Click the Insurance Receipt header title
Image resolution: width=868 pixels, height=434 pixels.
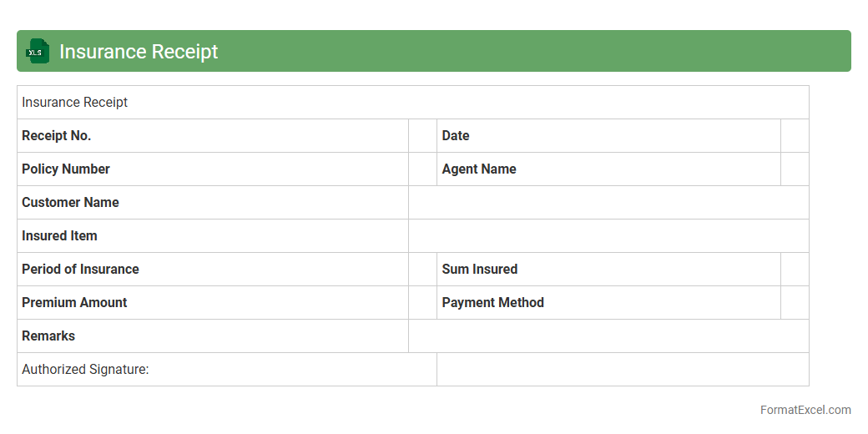[x=139, y=52]
